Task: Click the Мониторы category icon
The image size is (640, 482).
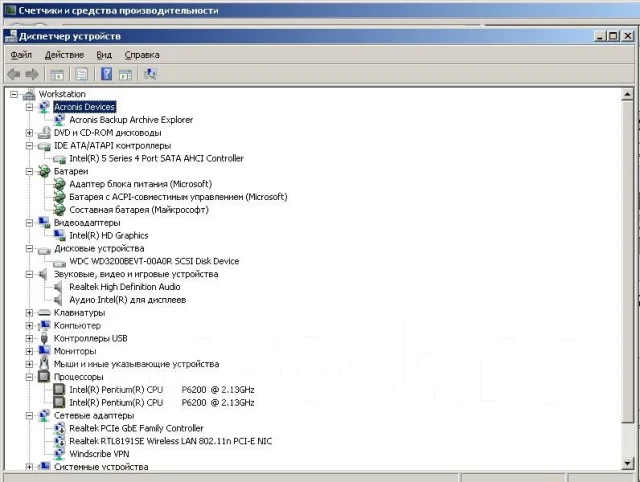Action: pos(44,351)
